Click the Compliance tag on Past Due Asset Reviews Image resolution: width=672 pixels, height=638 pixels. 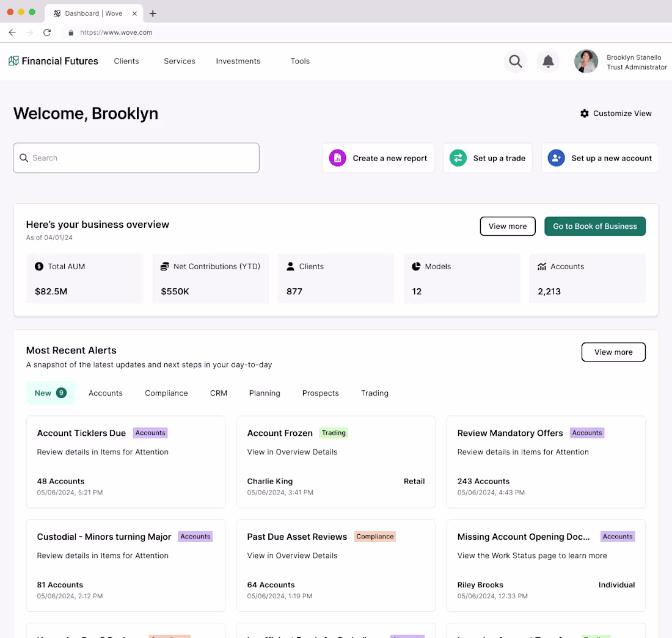click(x=374, y=537)
